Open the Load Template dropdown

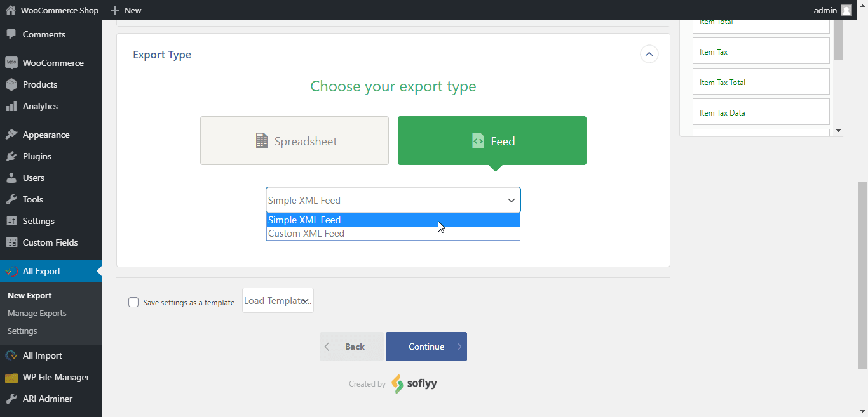click(278, 300)
